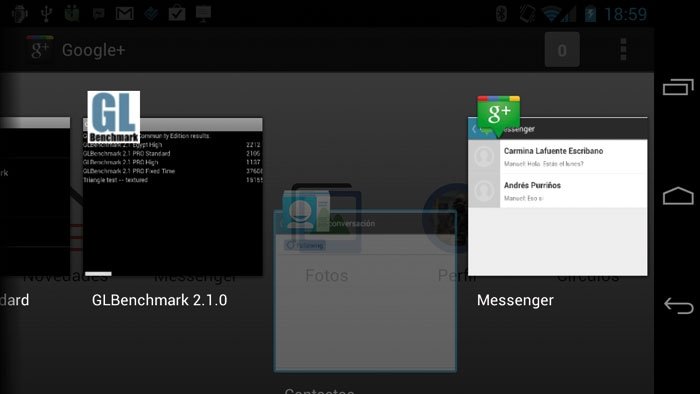Tap the dimmed Fotos label

pos(326,275)
